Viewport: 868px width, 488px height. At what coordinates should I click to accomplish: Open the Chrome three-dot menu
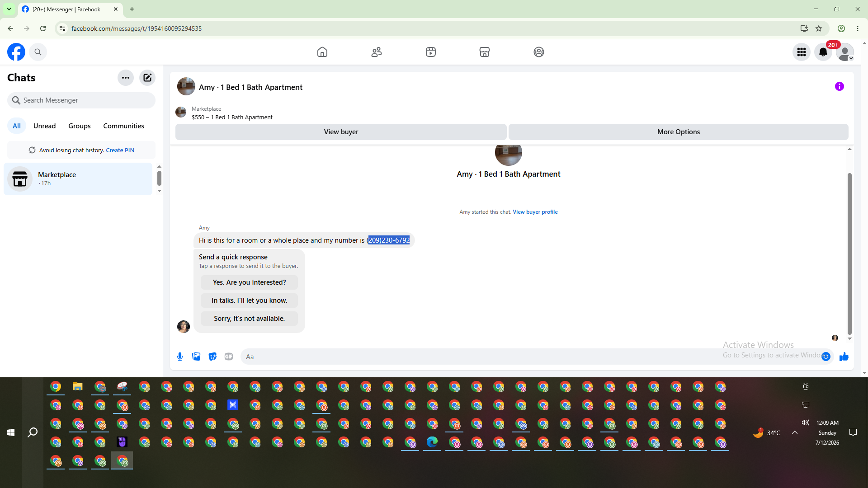pyautogui.click(x=858, y=28)
